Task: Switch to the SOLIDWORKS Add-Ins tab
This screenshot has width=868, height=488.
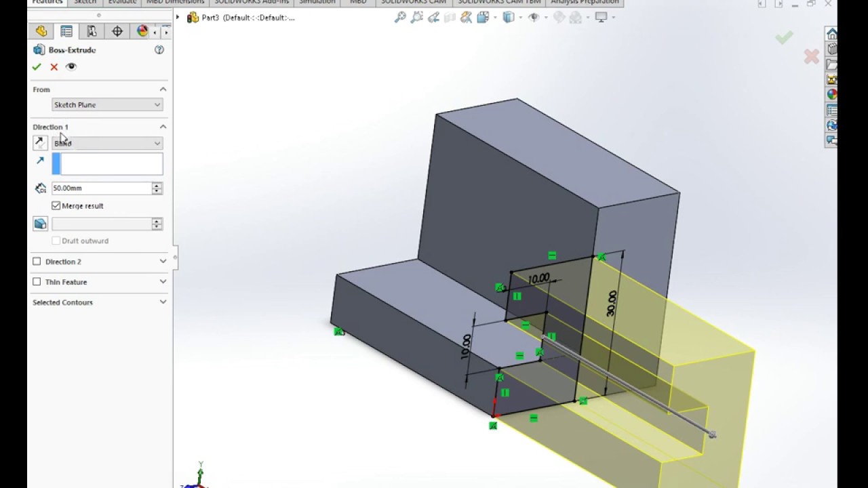Action: point(252,2)
